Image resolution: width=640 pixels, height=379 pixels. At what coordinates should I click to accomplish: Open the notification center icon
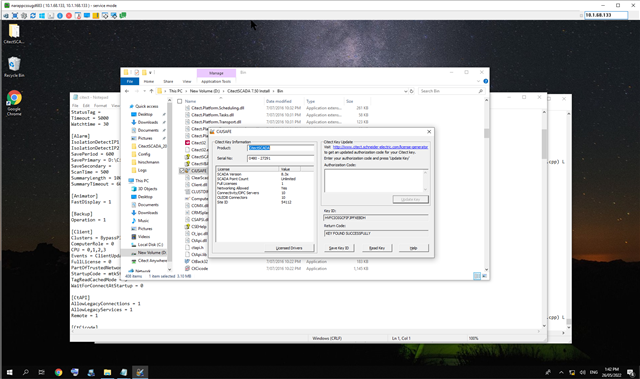pyautogui.click(x=631, y=372)
